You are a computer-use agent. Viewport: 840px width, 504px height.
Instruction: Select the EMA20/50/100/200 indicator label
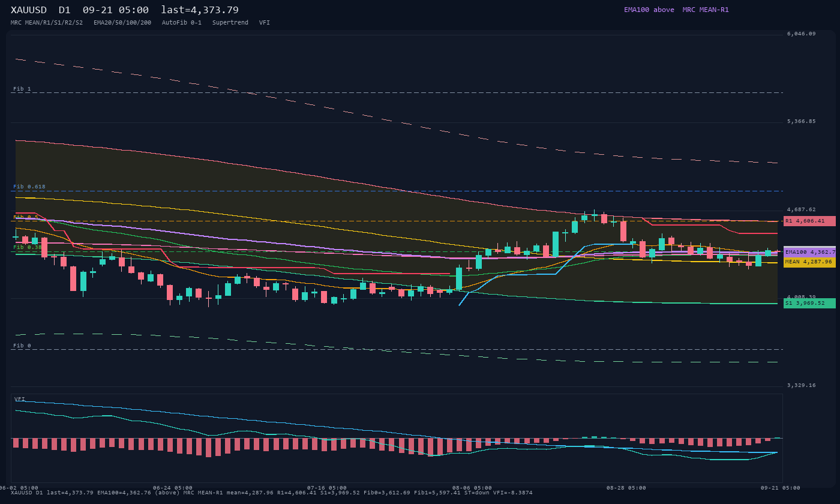point(122,23)
